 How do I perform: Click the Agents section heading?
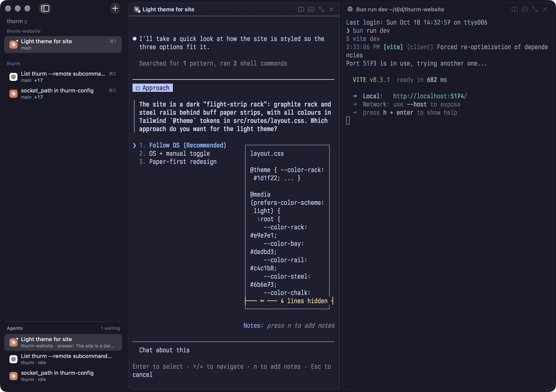(x=15, y=328)
